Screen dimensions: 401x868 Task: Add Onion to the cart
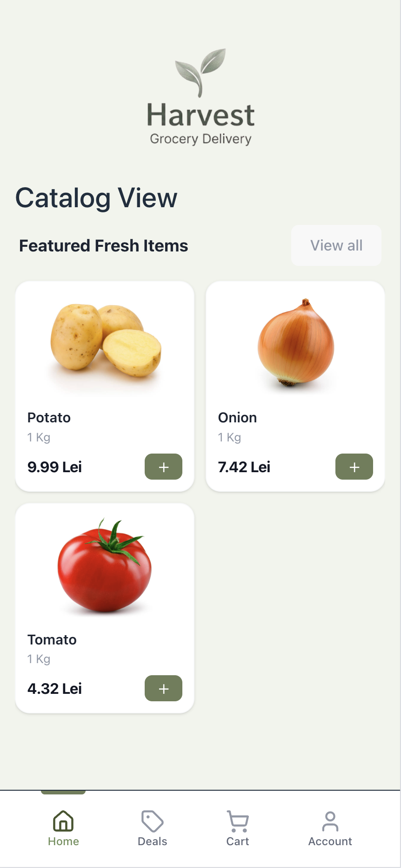(x=354, y=467)
